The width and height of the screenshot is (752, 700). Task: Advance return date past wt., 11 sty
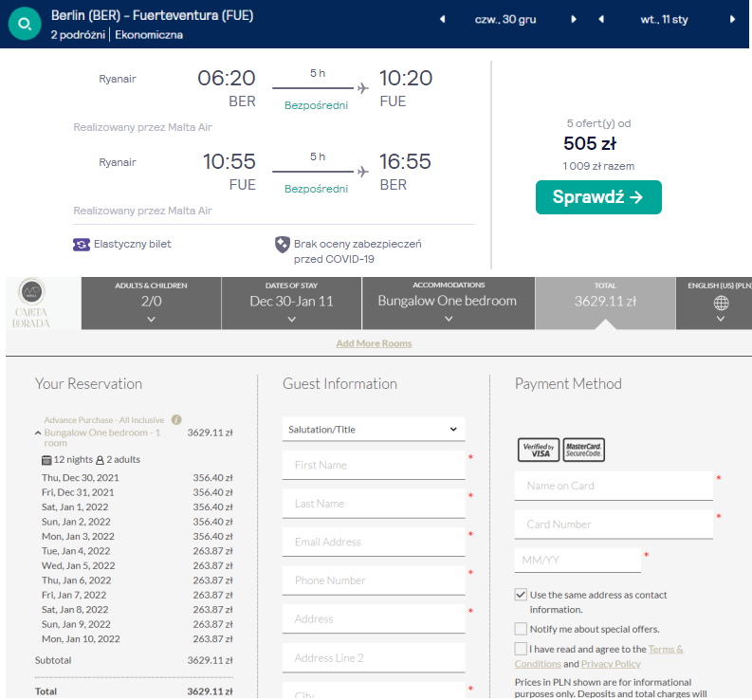click(733, 19)
